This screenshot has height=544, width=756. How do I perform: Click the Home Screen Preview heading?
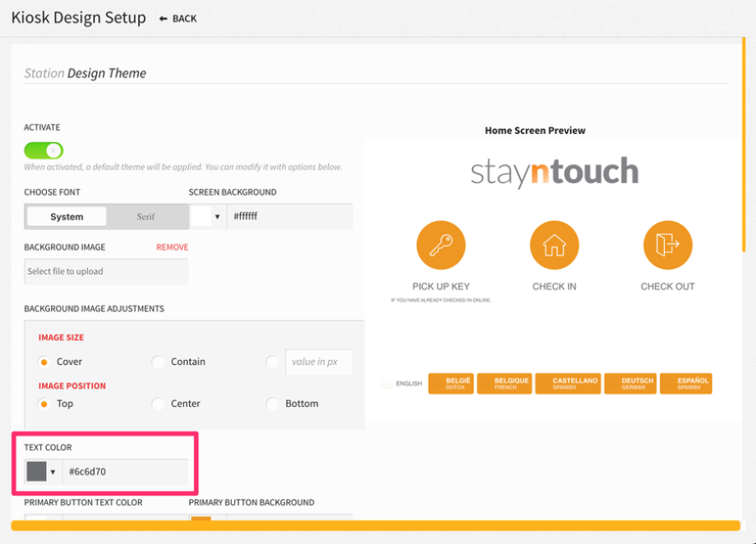click(535, 130)
